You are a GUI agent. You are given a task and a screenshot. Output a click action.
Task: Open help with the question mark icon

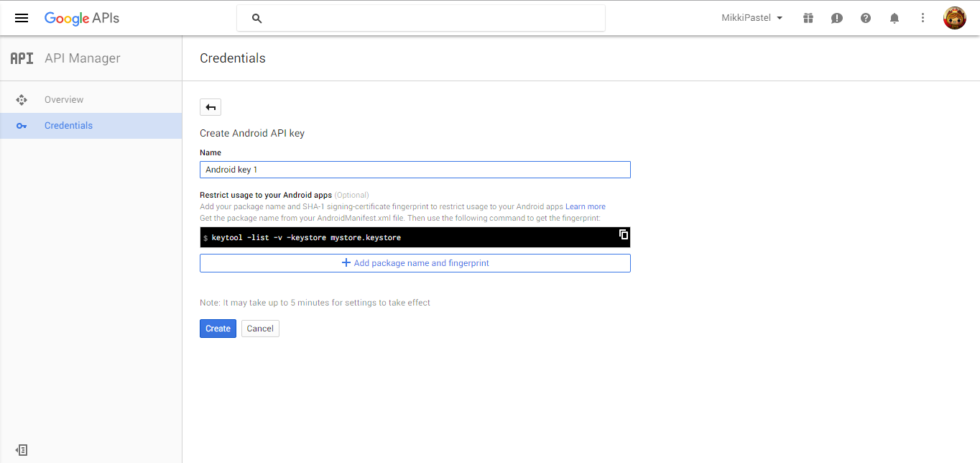[x=865, y=18]
